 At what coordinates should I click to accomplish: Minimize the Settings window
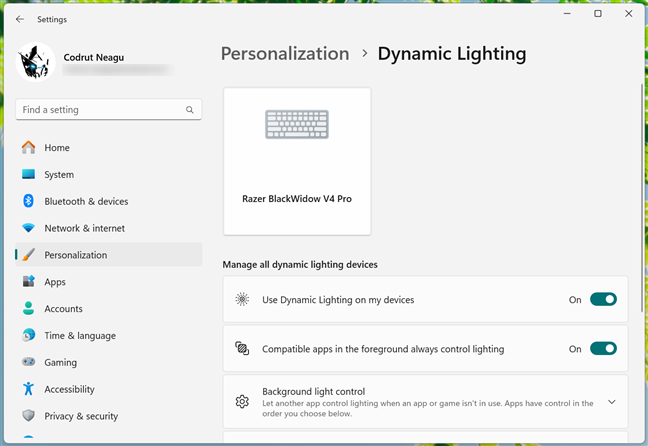pos(567,14)
